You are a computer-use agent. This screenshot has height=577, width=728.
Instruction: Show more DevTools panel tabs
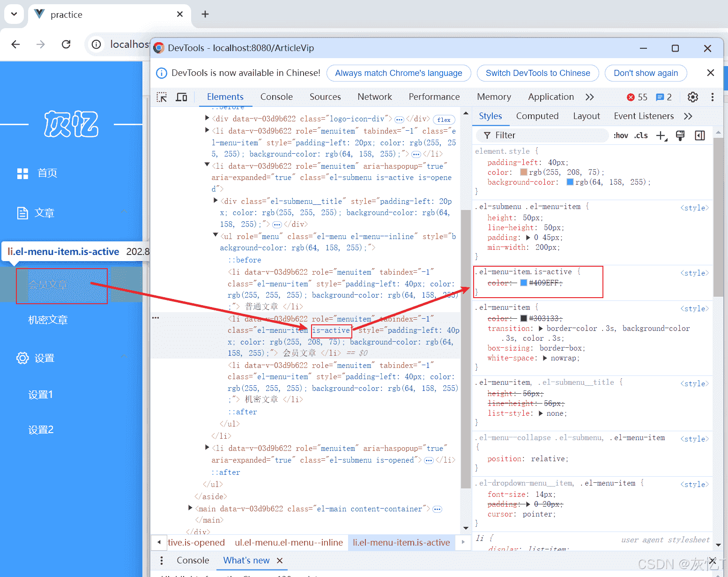pyautogui.click(x=589, y=97)
